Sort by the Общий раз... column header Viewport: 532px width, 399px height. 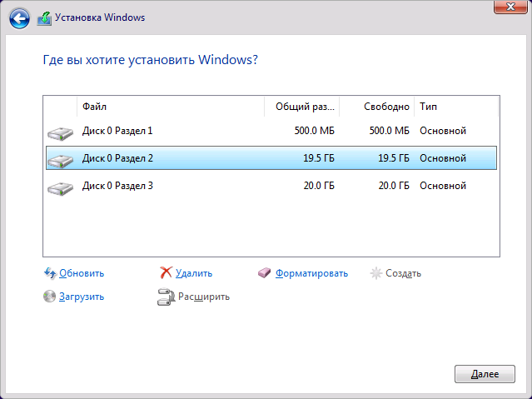pos(301,107)
